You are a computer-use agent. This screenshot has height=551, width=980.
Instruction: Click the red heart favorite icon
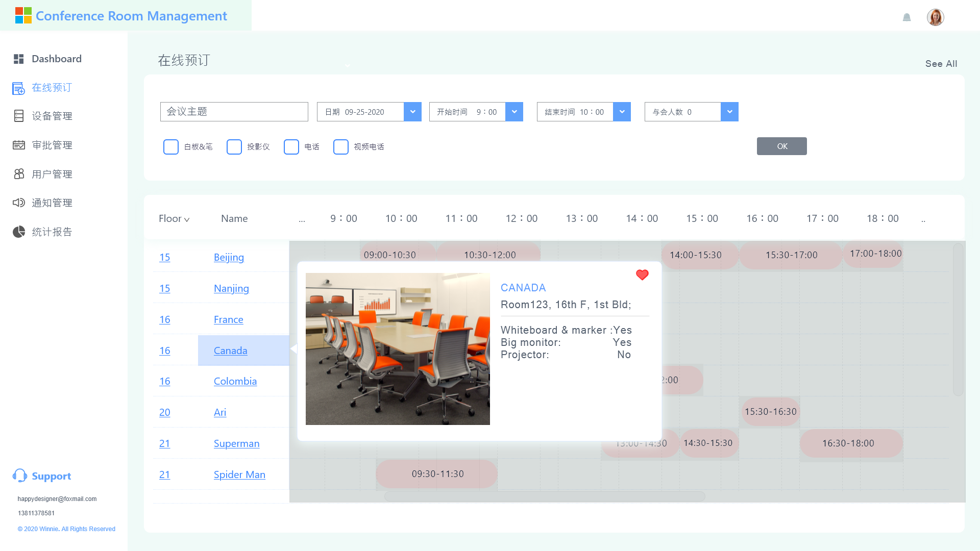point(642,275)
